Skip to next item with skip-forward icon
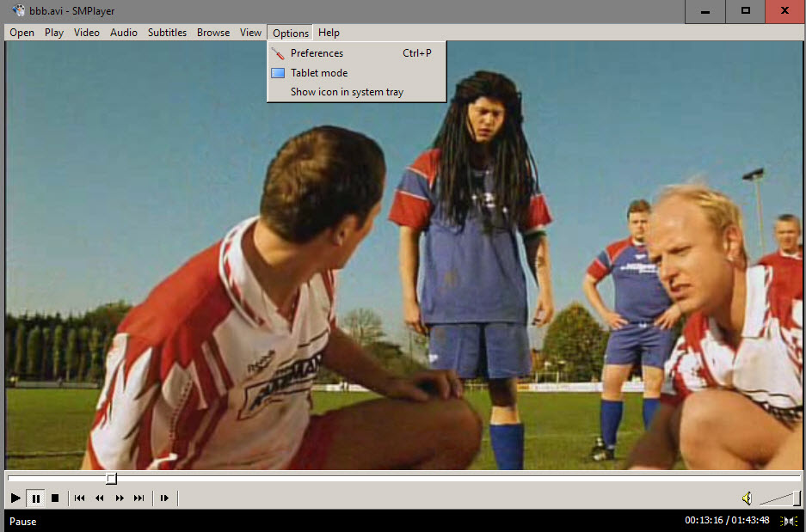This screenshot has width=806, height=532. click(x=138, y=498)
